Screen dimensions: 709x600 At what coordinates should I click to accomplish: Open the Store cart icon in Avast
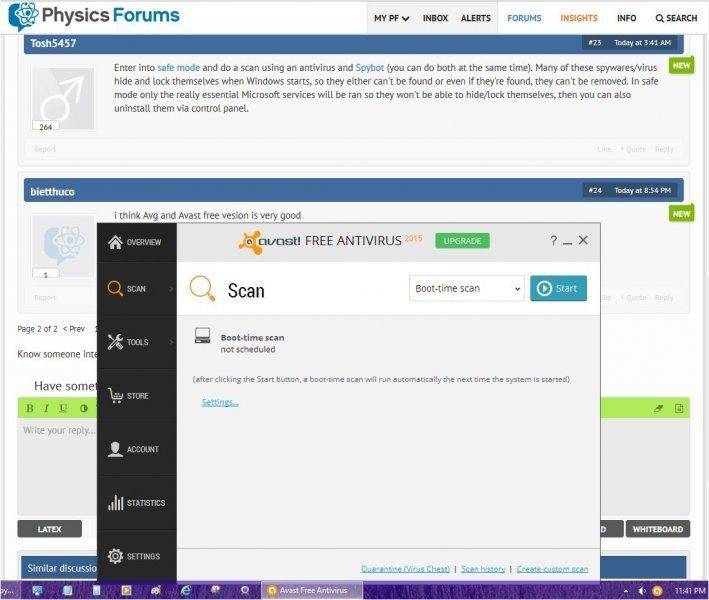pyautogui.click(x=115, y=396)
